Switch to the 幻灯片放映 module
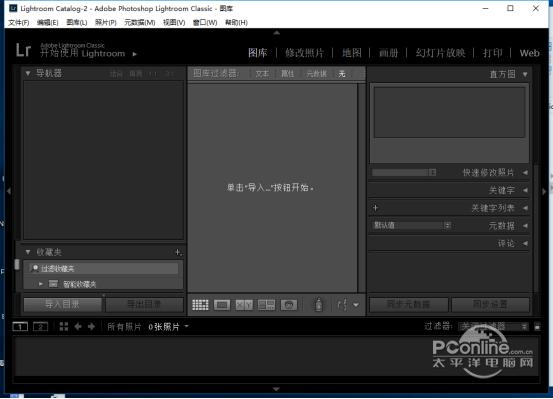This screenshot has height=399, width=553. pos(440,53)
